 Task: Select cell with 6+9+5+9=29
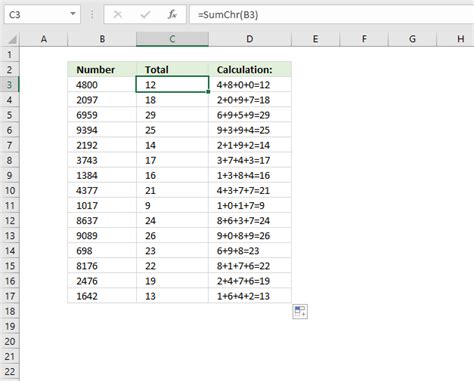coord(250,115)
